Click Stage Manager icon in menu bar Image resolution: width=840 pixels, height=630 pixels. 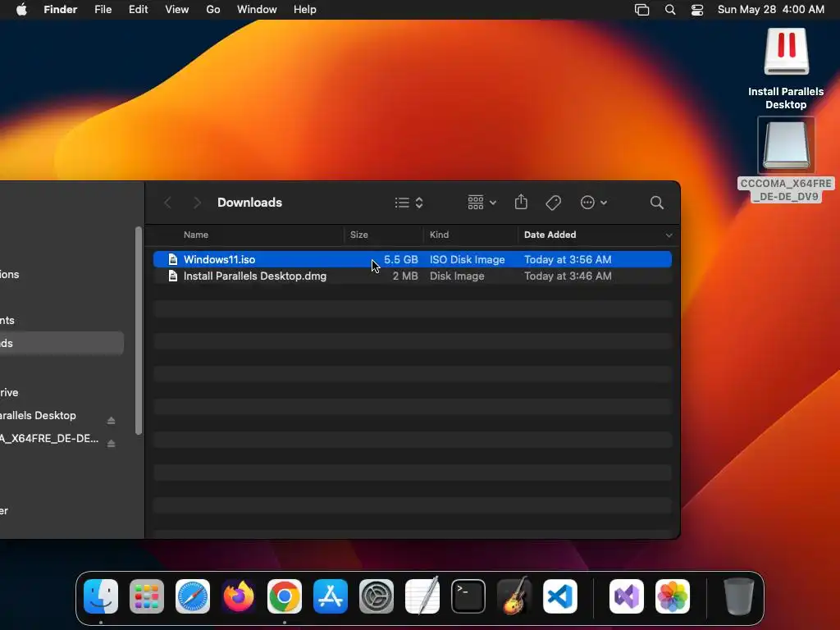pos(641,10)
